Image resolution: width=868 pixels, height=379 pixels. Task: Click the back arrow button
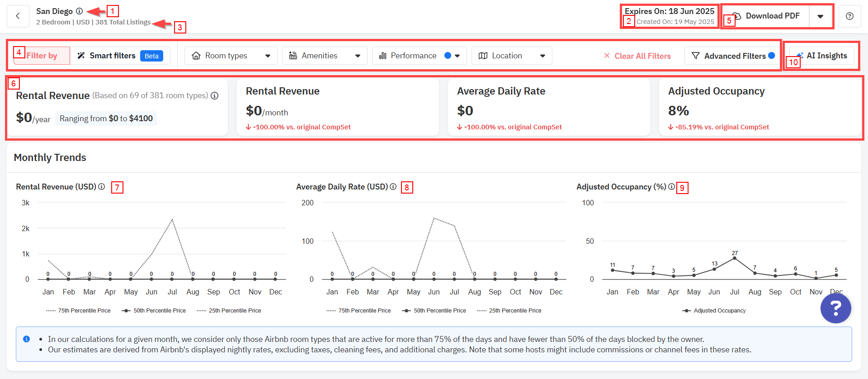(18, 16)
